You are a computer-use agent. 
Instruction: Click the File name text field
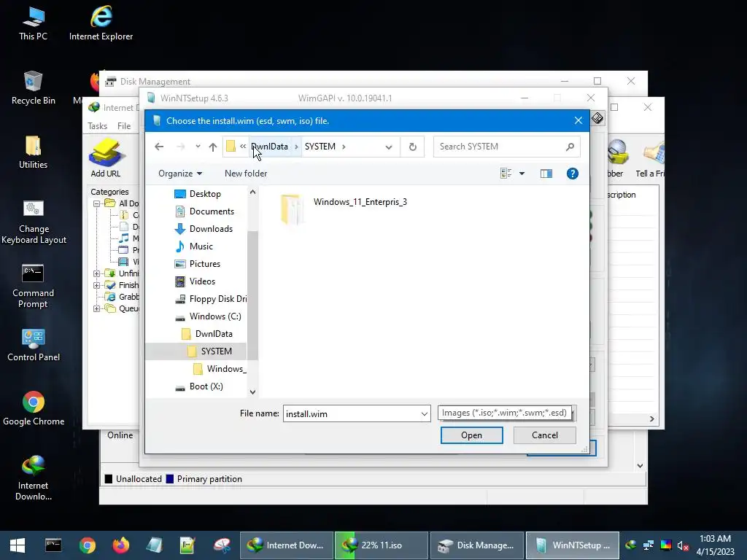351,414
